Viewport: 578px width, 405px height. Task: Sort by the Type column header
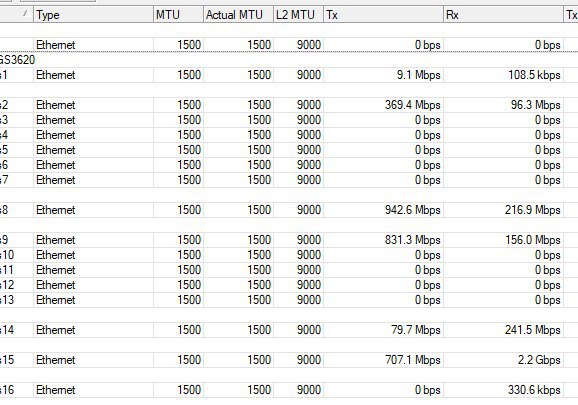click(93, 15)
